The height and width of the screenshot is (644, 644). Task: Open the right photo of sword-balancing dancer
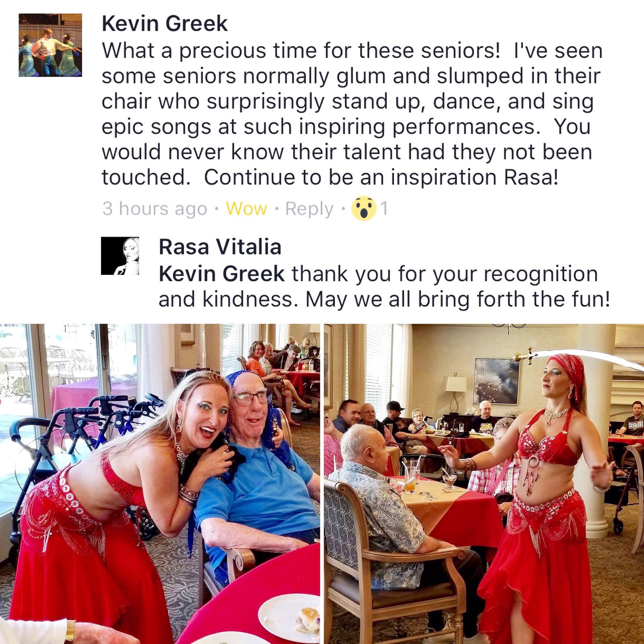(x=484, y=484)
